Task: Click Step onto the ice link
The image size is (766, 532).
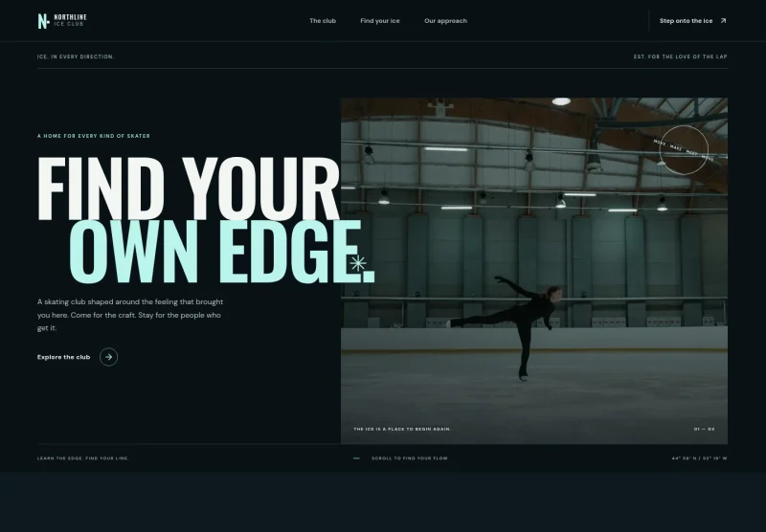Action: pyautogui.click(x=692, y=21)
